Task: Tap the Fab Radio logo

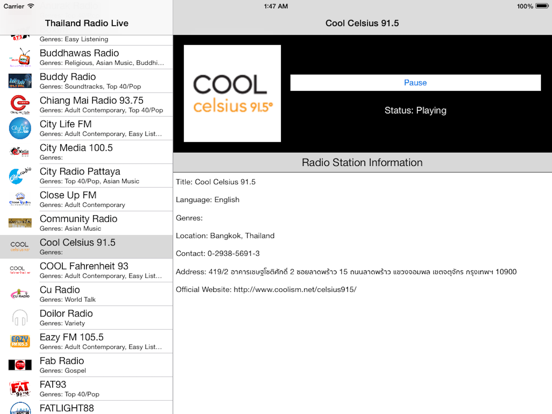Action: [20, 365]
